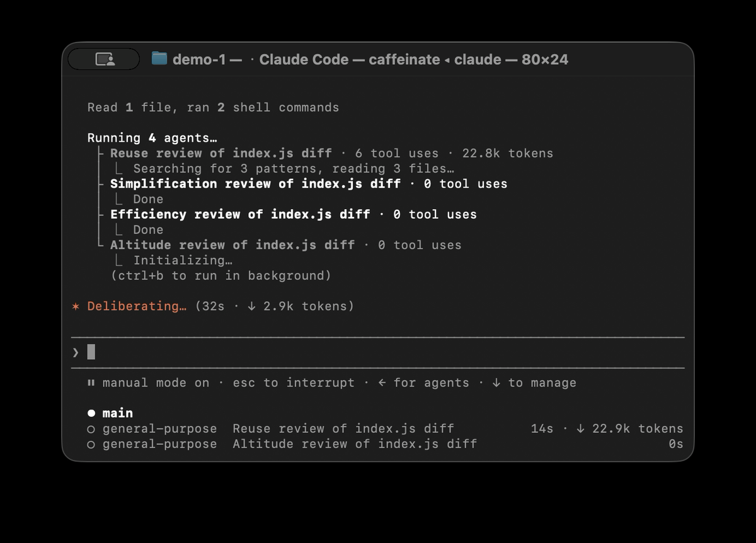Viewport: 756px width, 543px height.
Task: Select the 'main' agent radio bullet
Action: 91,413
